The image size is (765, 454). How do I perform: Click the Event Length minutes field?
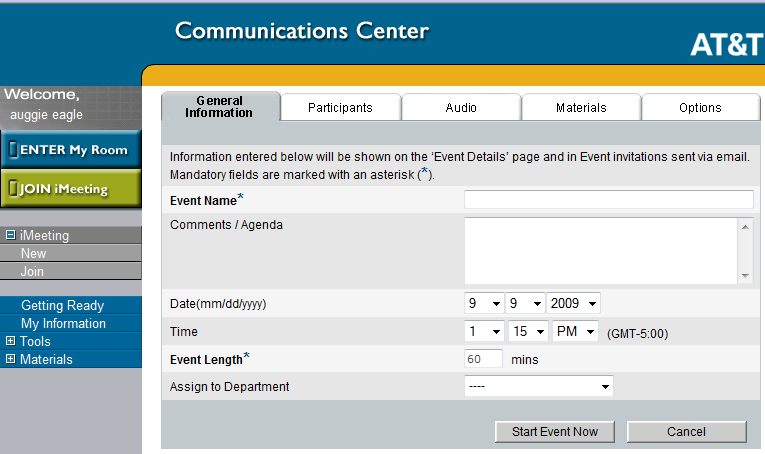[x=483, y=359]
